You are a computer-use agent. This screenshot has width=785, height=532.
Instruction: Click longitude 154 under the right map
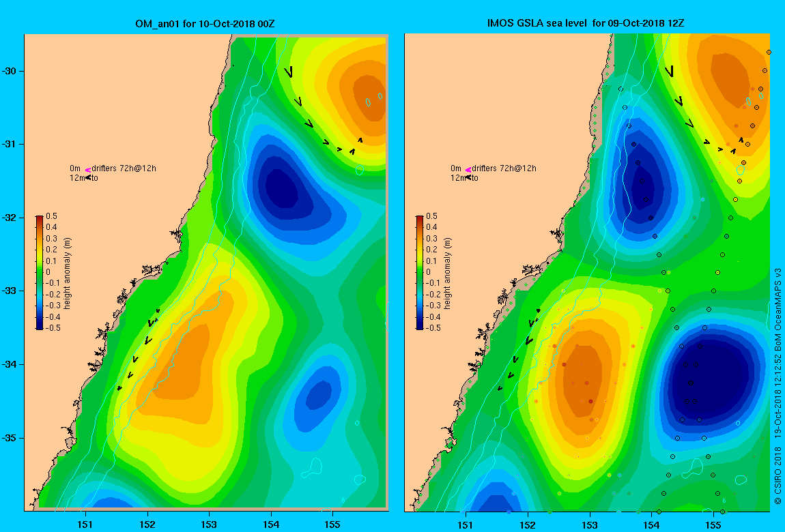click(x=651, y=524)
